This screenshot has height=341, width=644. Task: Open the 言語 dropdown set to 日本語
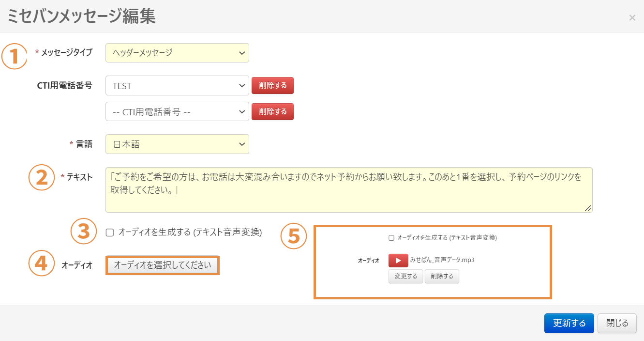coord(177,144)
